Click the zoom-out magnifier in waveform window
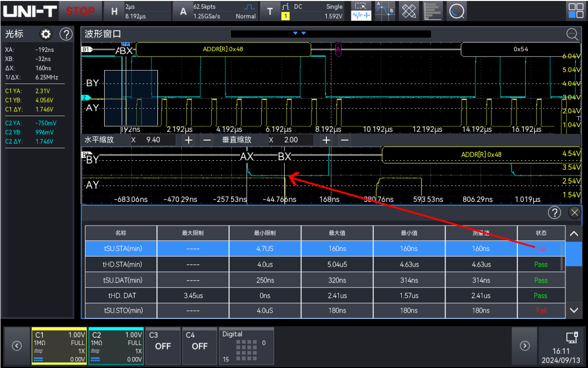The width and height of the screenshot is (588, 368). click(x=572, y=34)
